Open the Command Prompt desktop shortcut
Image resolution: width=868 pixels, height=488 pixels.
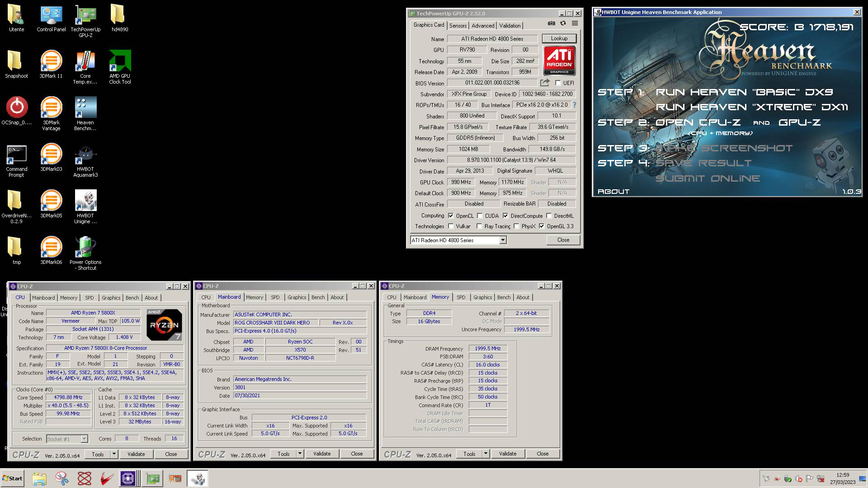tap(17, 160)
